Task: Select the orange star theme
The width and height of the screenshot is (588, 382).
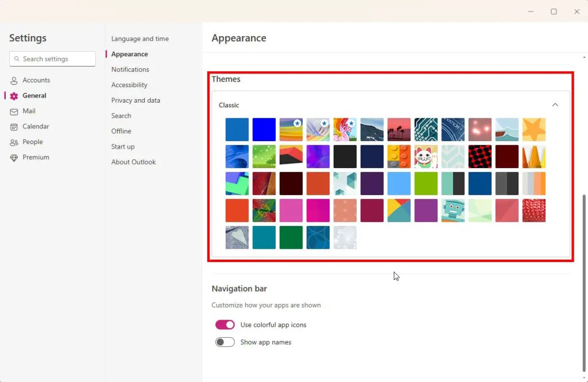Action: (534, 130)
